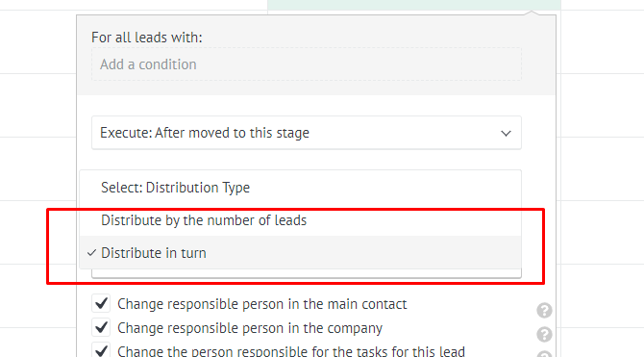Click the company checkbox label text
Screen dimensions: 644x357
coord(250,328)
